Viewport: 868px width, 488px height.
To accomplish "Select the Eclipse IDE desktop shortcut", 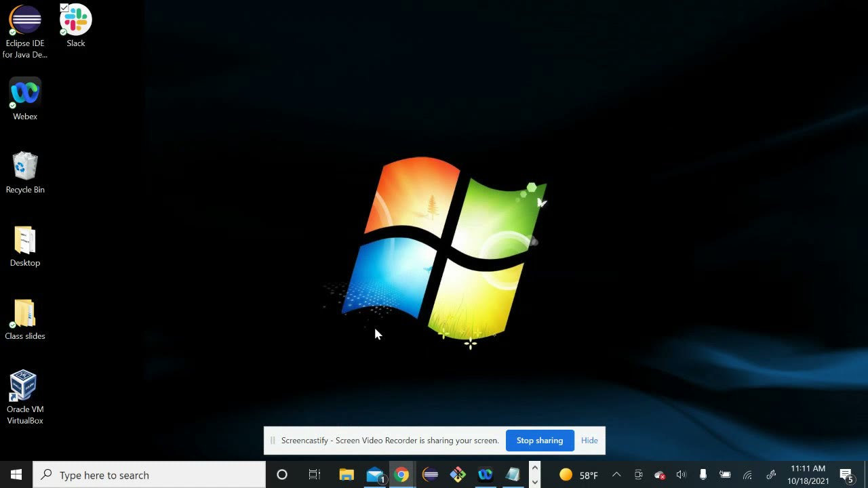I will (25, 32).
